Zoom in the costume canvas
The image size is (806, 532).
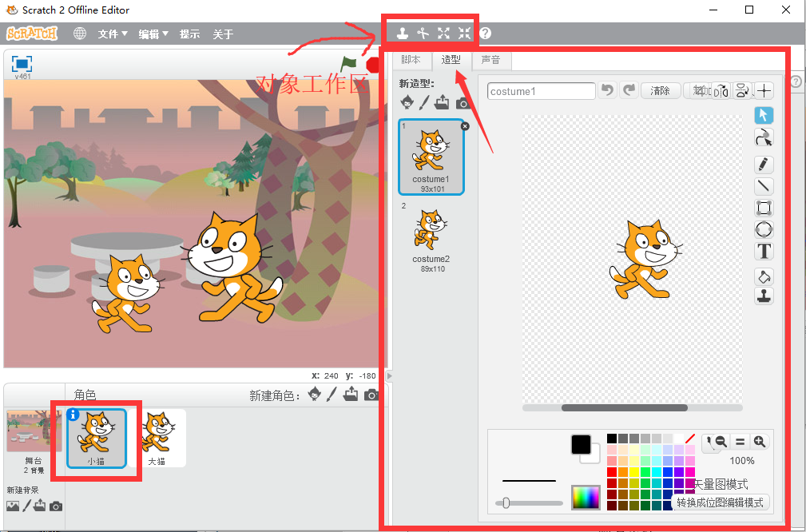(x=759, y=441)
